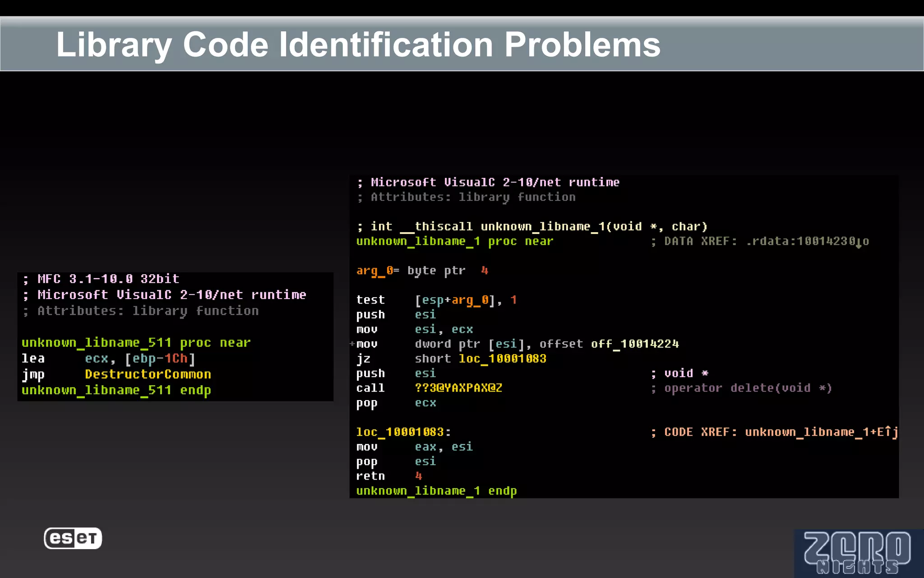Viewport: 924px width, 578px height.
Task: Click the 'loc_10001083:' label
Action: pyautogui.click(x=403, y=432)
